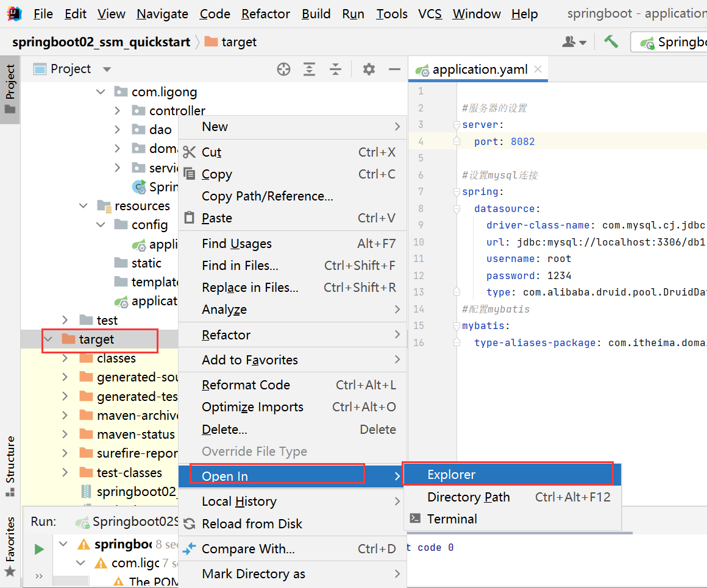Image resolution: width=707 pixels, height=588 pixels.
Task: Select Copy Path/Reference… entry
Action: pos(268,196)
